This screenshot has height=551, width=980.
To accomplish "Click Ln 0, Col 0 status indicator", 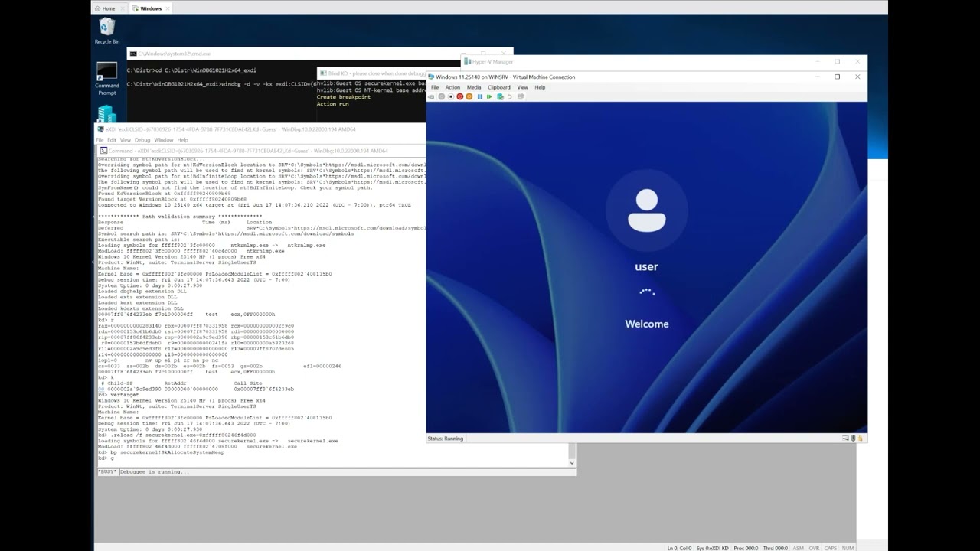I will (x=679, y=548).
